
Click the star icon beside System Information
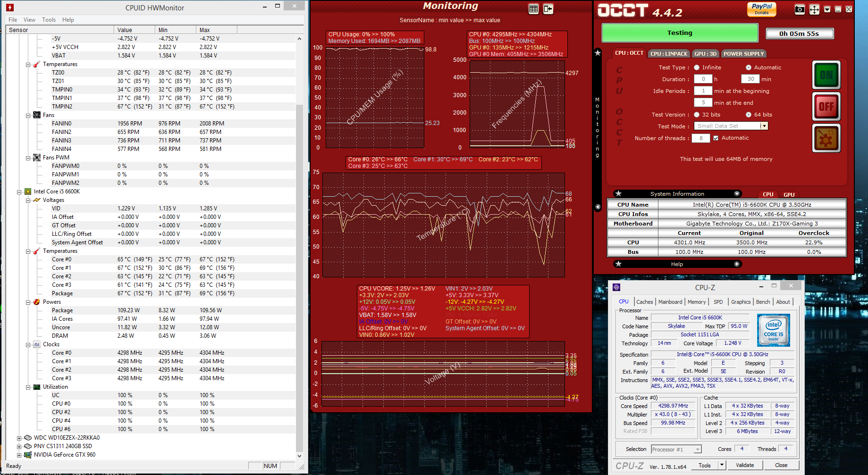tap(618, 194)
